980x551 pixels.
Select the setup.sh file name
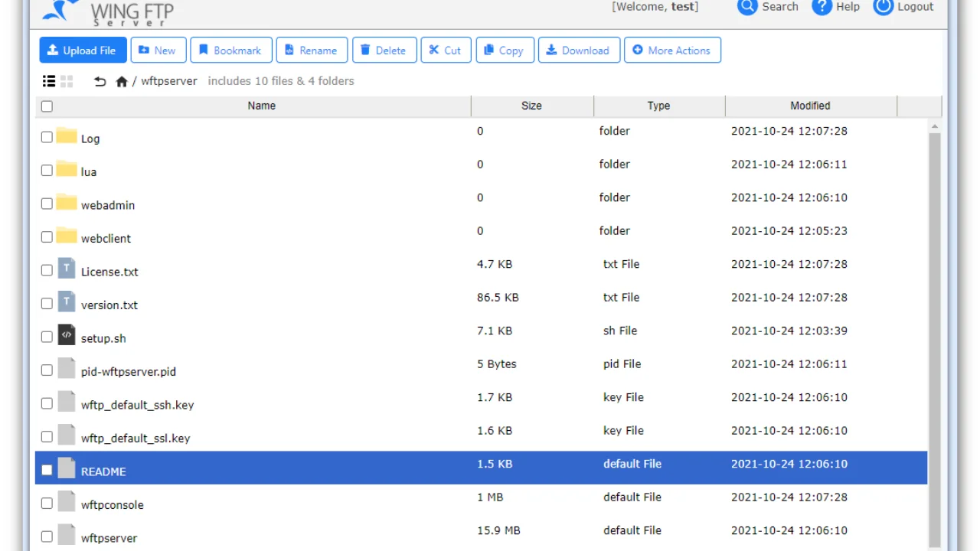pyautogui.click(x=103, y=338)
